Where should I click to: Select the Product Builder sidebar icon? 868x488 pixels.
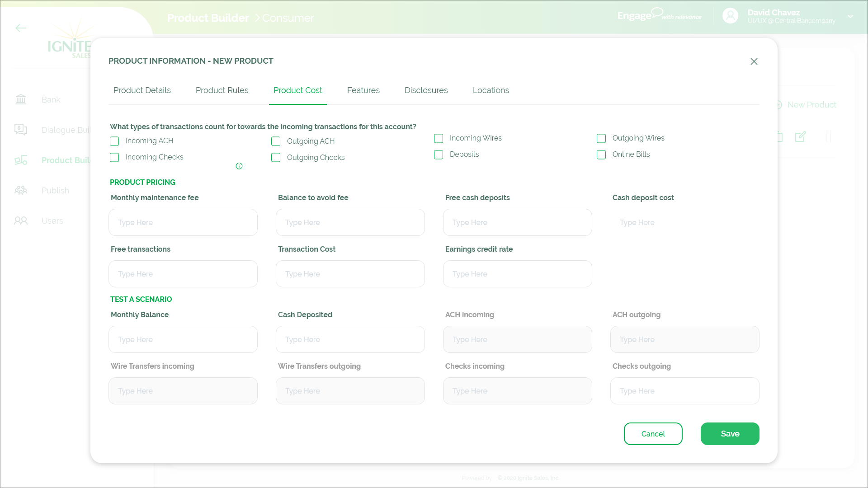point(21,160)
